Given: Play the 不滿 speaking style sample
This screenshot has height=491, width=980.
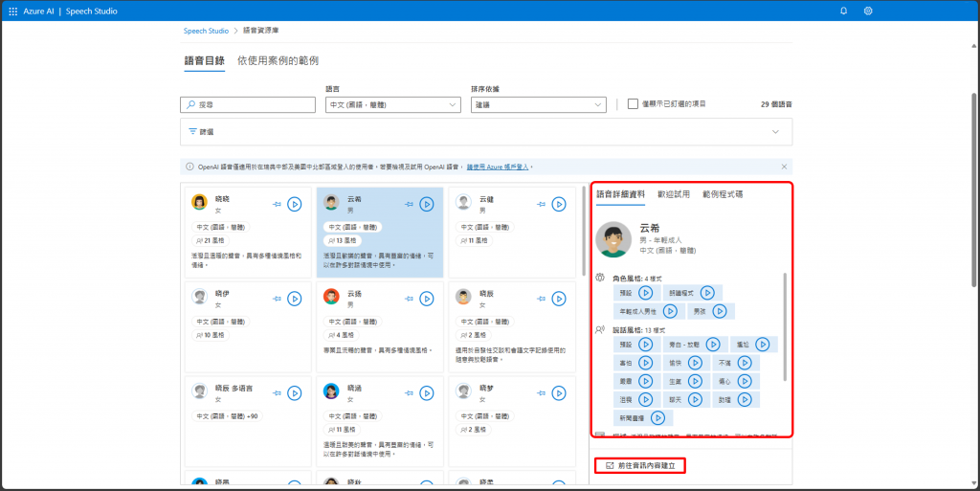Looking at the screenshot, I should pyautogui.click(x=745, y=363).
